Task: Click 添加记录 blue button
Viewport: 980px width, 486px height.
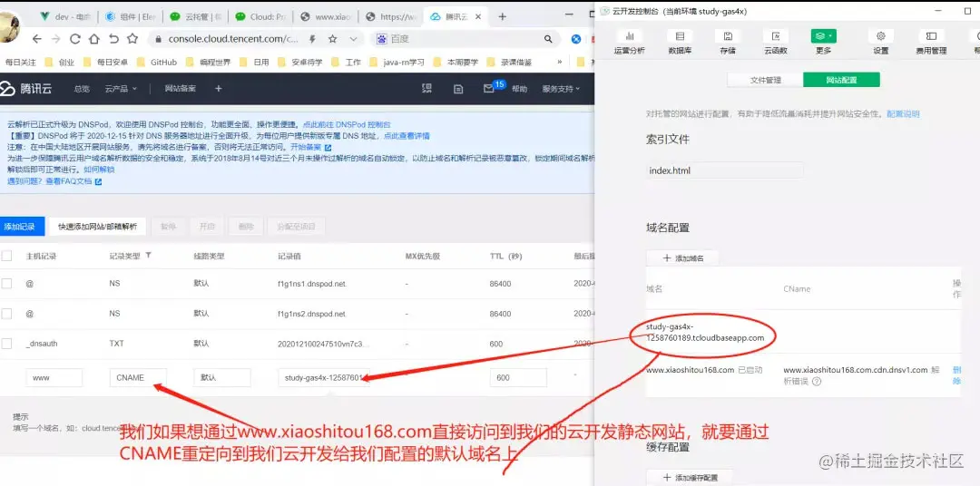Action: coord(21,226)
